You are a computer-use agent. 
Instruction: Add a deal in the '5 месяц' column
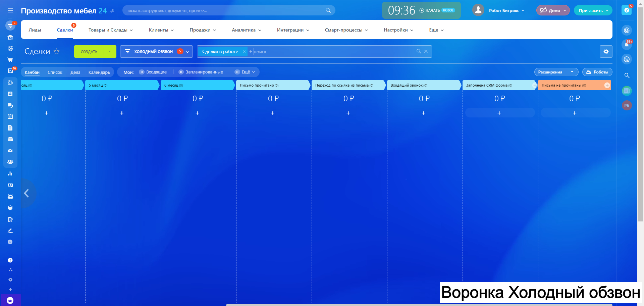[x=122, y=113]
